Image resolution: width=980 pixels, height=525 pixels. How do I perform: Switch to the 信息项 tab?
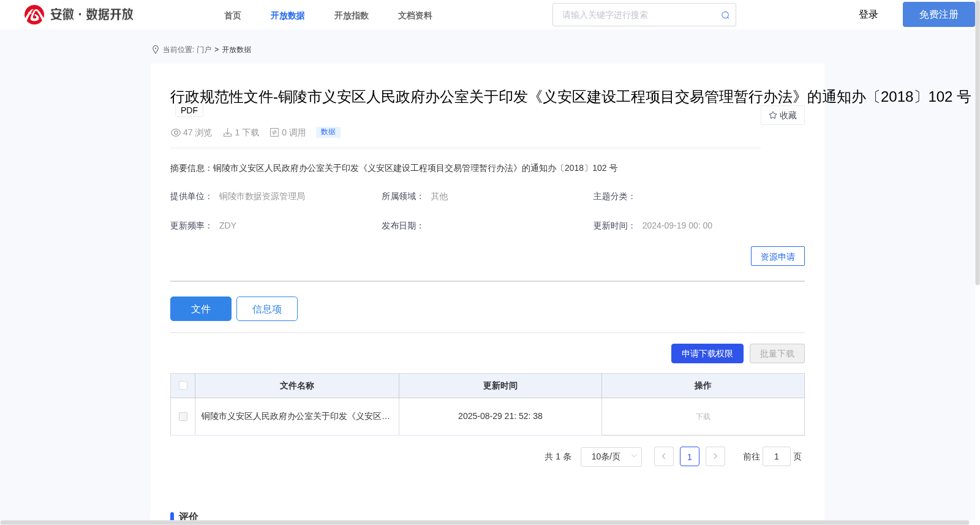(x=267, y=309)
